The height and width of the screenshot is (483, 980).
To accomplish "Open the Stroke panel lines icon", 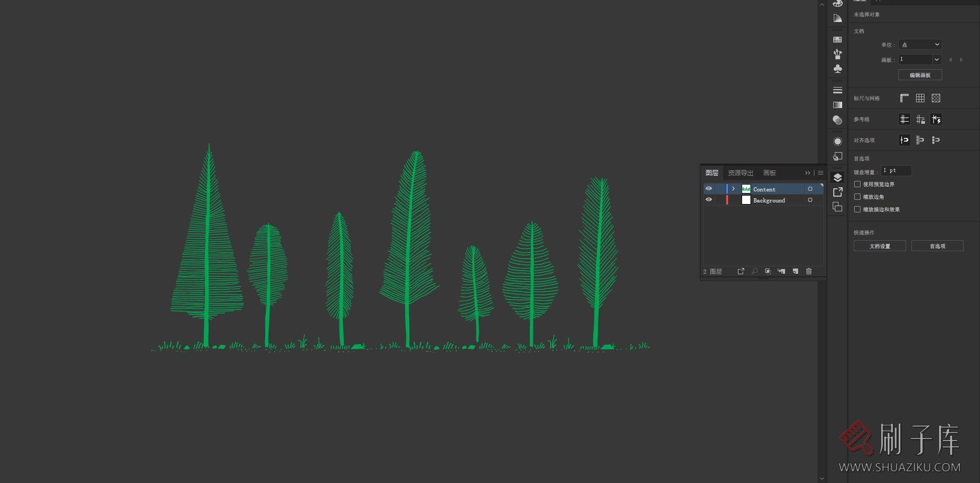I will pyautogui.click(x=837, y=90).
